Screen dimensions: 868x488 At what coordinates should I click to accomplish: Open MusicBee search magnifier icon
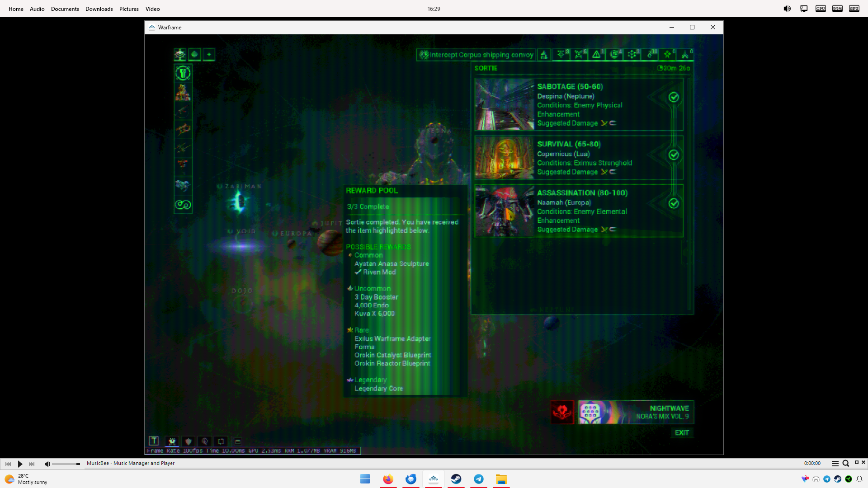coord(846,463)
